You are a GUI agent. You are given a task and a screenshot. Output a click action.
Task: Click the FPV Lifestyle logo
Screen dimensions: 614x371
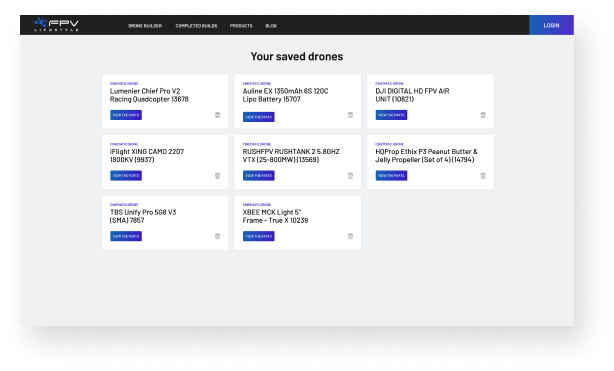pos(56,25)
